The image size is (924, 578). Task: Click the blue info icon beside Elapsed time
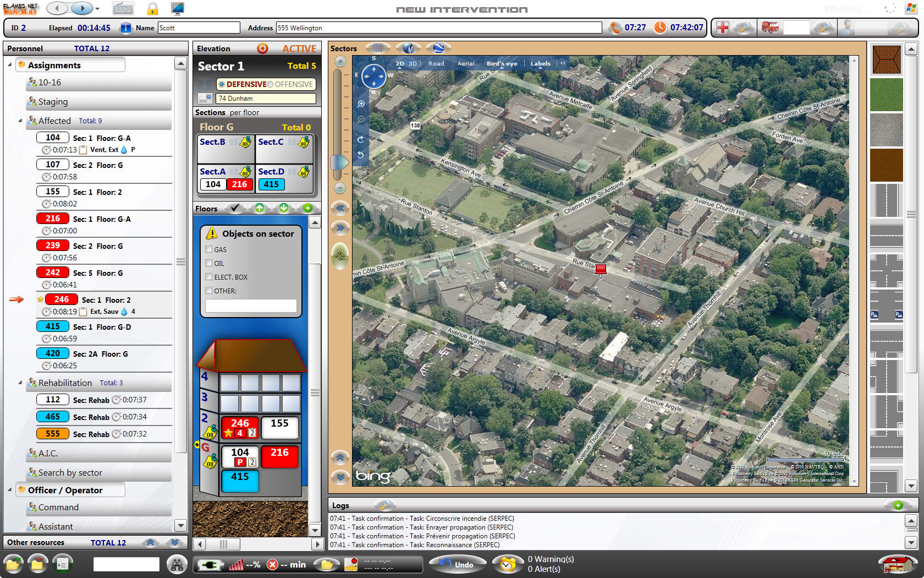126,28
